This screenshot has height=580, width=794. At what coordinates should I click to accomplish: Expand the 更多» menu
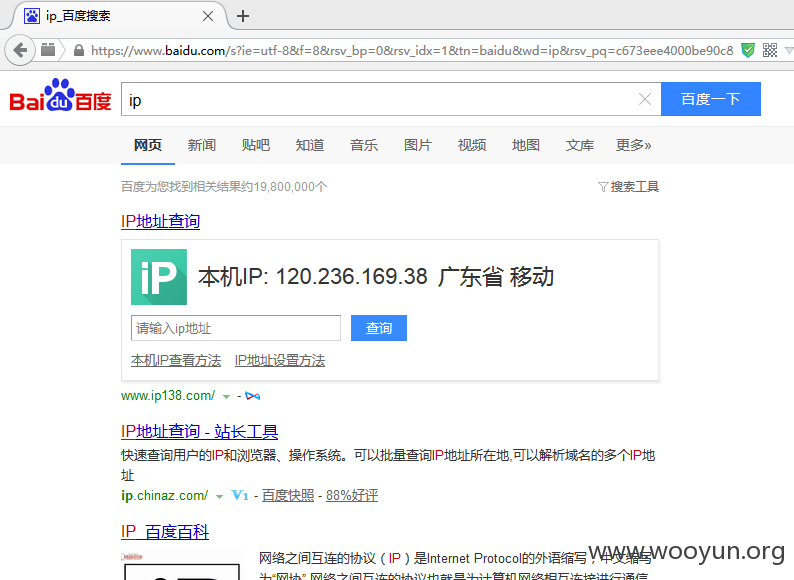pos(633,145)
